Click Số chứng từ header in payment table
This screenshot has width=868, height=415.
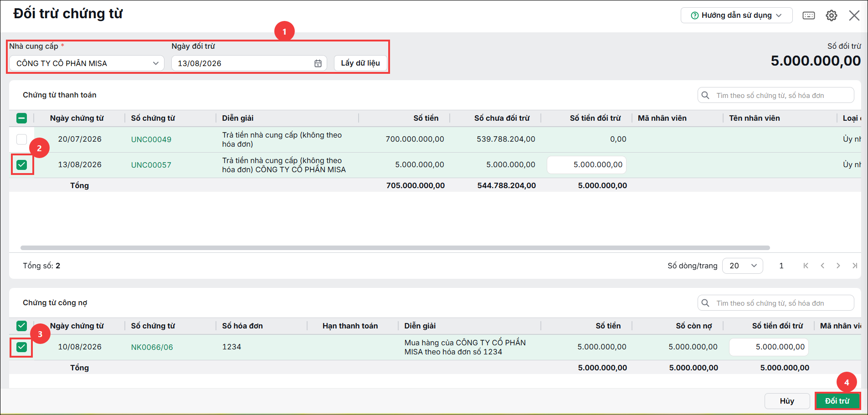click(x=153, y=118)
